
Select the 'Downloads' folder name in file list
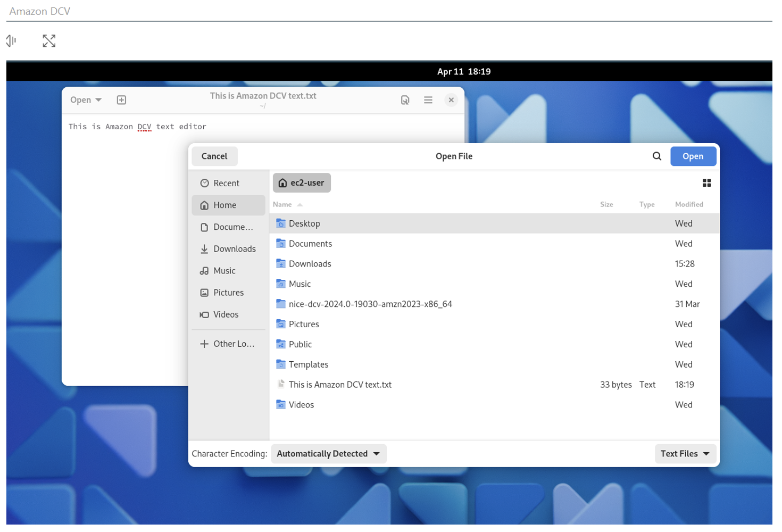(x=310, y=264)
